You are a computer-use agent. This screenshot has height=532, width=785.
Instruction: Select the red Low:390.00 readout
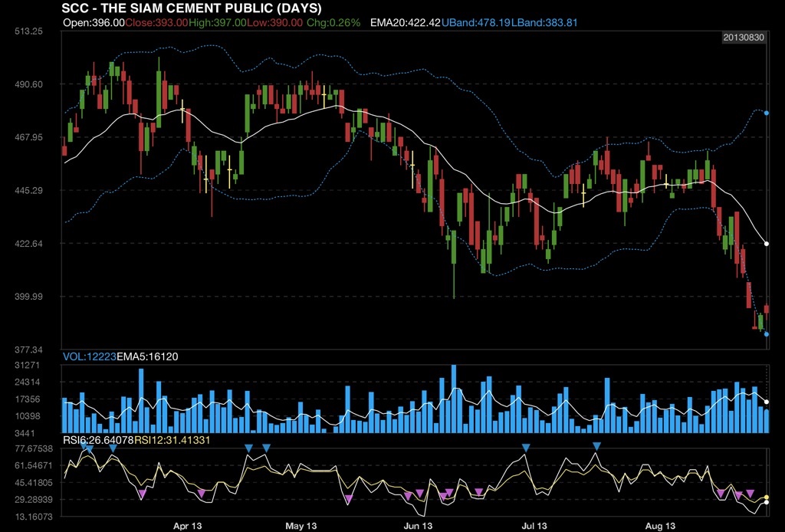[275, 22]
